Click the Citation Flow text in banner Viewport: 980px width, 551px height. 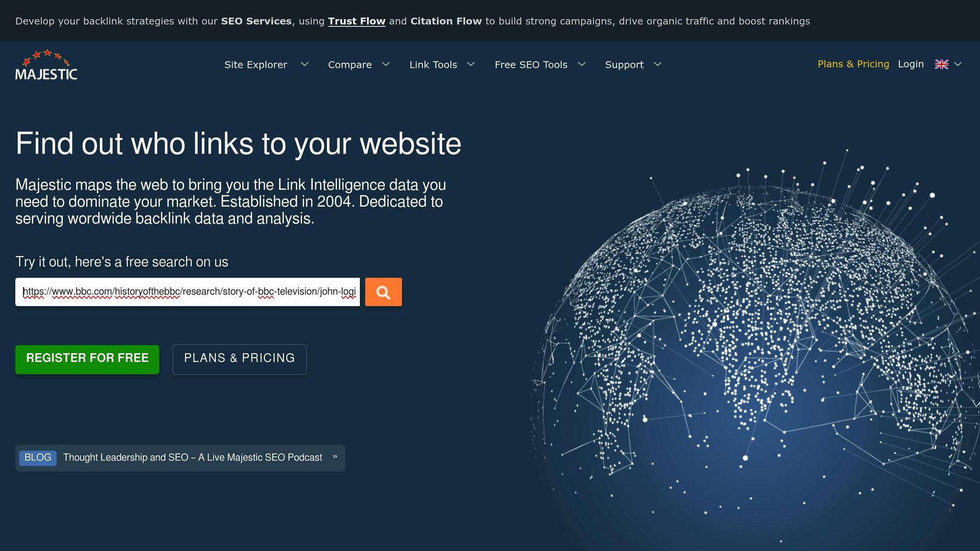pyautogui.click(x=446, y=21)
